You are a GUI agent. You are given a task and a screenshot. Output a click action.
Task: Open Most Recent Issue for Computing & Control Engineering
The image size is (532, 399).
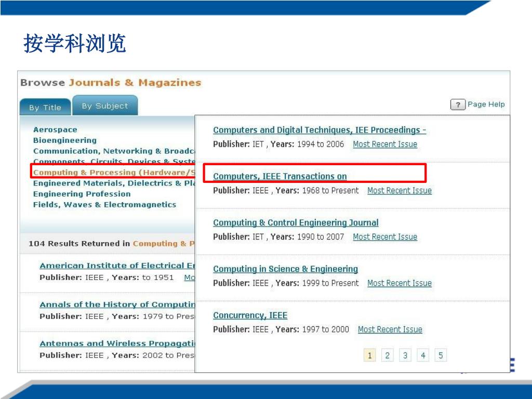tap(385, 237)
